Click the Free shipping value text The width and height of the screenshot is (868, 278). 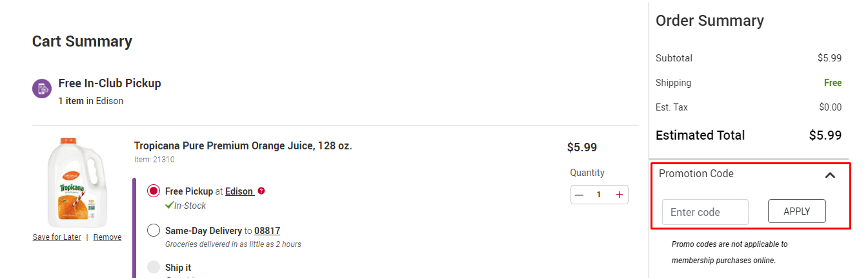click(833, 83)
